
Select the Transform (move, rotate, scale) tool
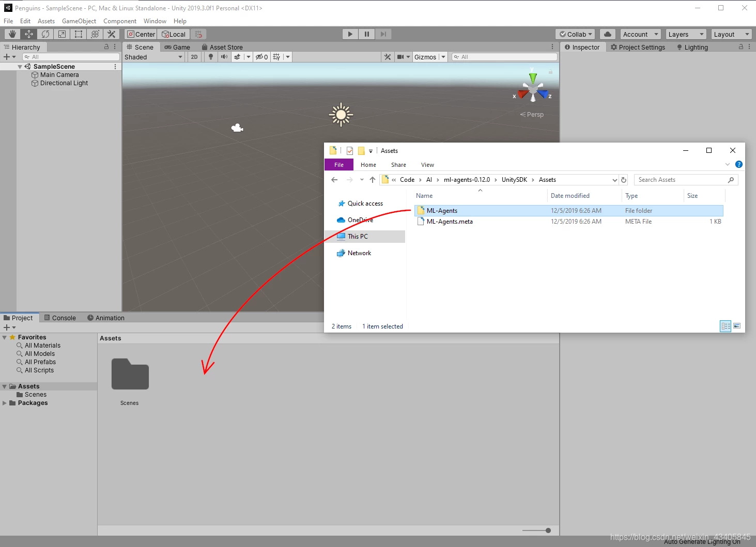(x=95, y=34)
